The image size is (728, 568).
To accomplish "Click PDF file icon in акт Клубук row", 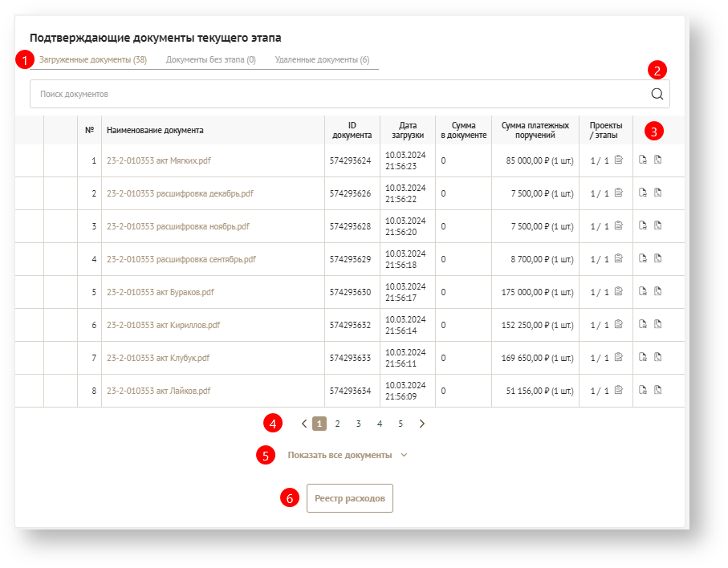I will click(657, 358).
